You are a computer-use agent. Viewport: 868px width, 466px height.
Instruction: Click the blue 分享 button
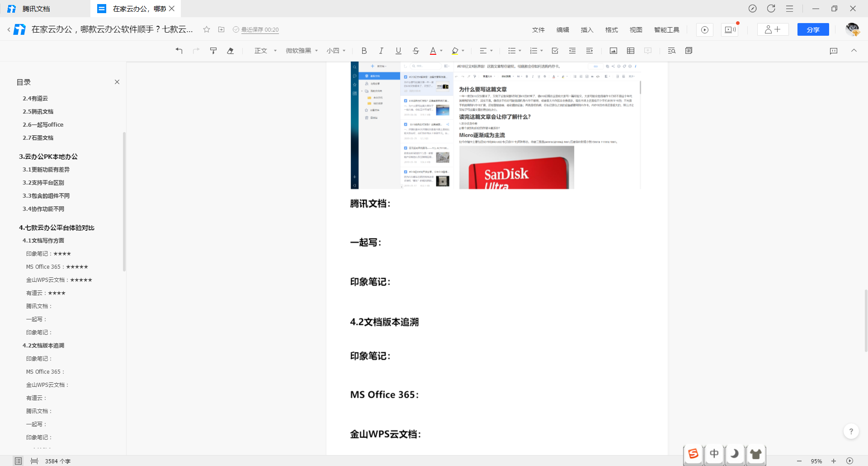(x=813, y=29)
